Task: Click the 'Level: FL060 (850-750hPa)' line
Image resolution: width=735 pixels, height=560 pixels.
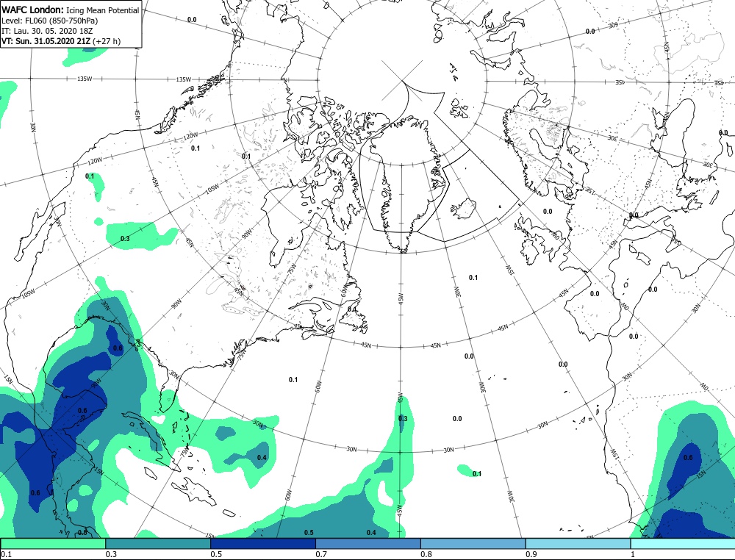Action: (x=50, y=21)
